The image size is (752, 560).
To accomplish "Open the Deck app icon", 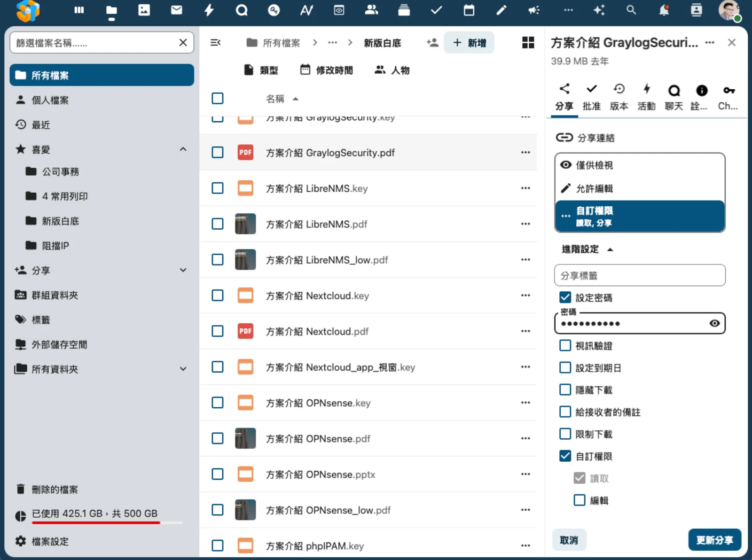I will [404, 10].
